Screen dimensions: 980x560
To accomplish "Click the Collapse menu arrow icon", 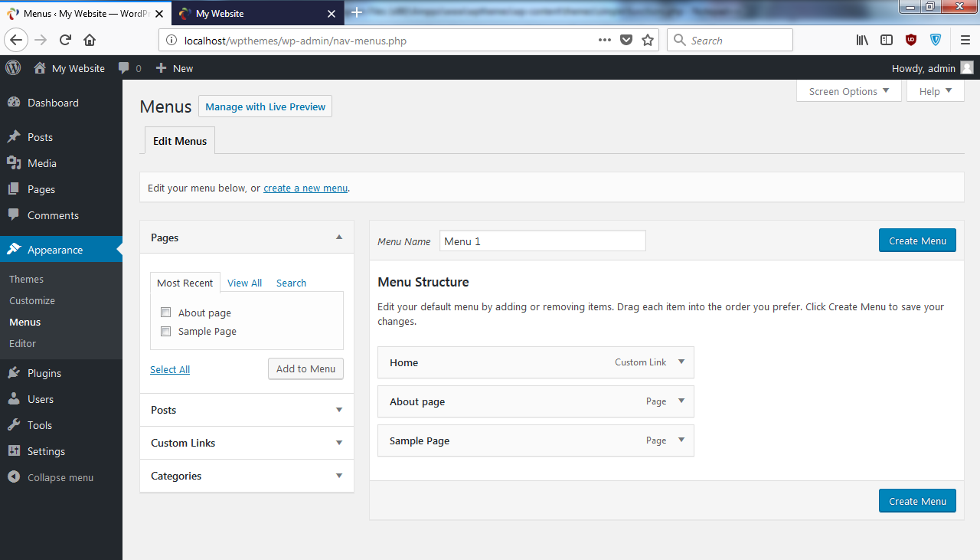I will (x=14, y=477).
